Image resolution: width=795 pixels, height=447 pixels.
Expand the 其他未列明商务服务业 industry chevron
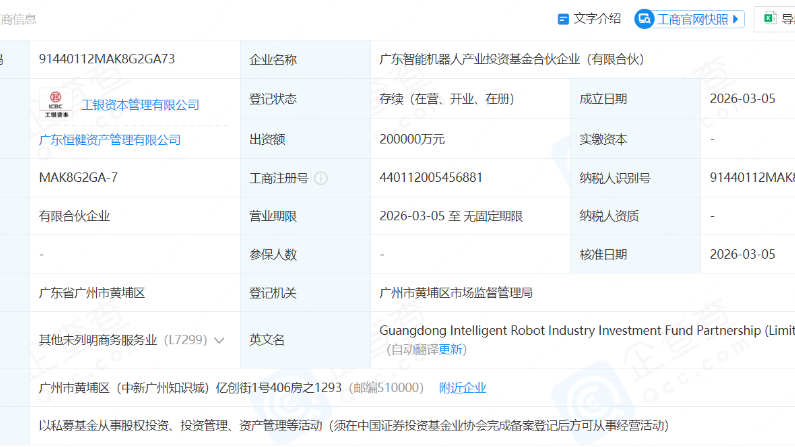pos(219,340)
